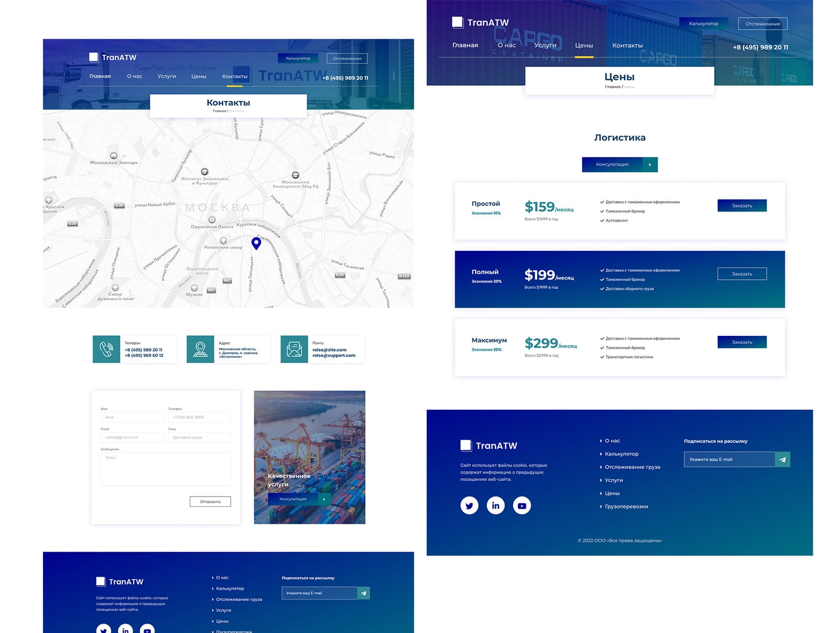Expand the О нас link in right footer
This screenshot has width=840, height=633.
pyautogui.click(x=612, y=441)
